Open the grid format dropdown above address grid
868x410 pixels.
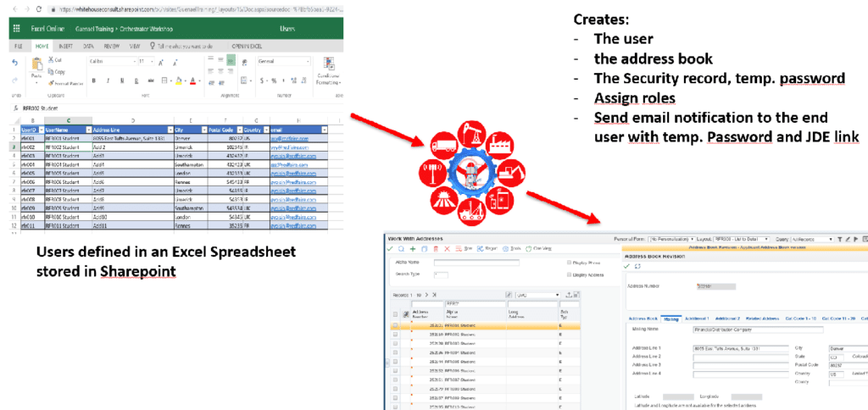click(538, 295)
